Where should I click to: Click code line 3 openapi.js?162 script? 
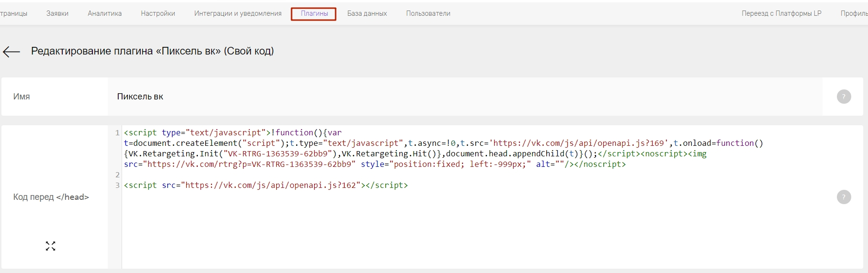pyautogui.click(x=266, y=185)
